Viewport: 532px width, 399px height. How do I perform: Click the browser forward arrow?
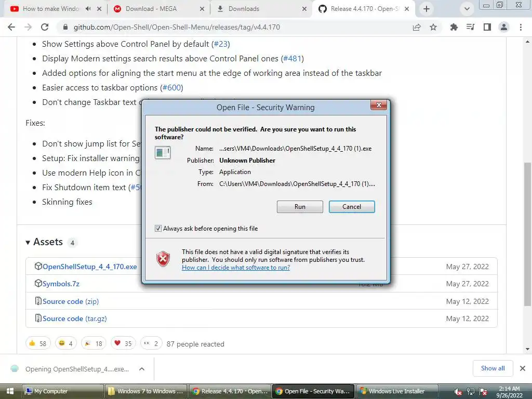pos(28,27)
